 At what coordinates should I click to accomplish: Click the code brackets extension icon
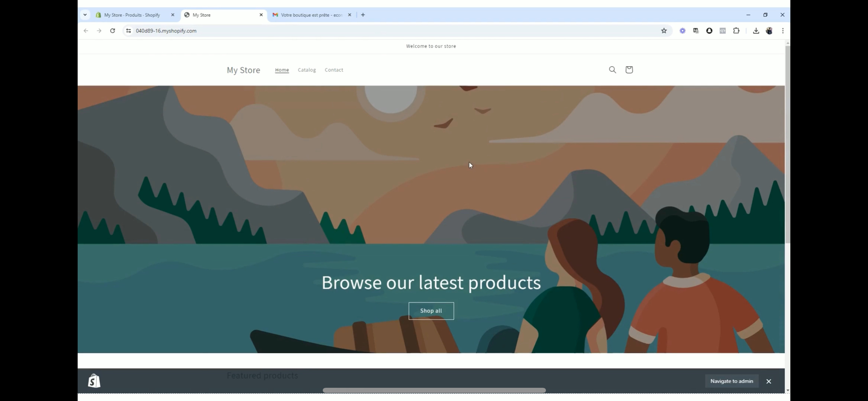(723, 31)
